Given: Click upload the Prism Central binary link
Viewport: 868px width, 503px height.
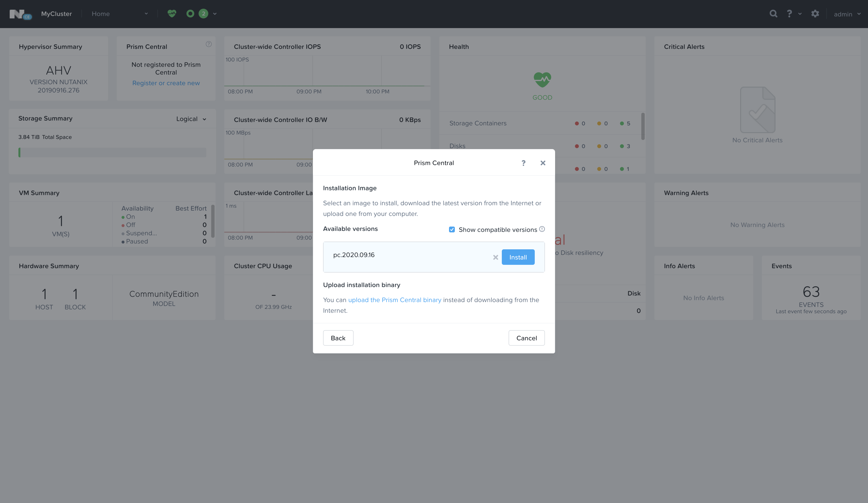Looking at the screenshot, I should pyautogui.click(x=394, y=300).
